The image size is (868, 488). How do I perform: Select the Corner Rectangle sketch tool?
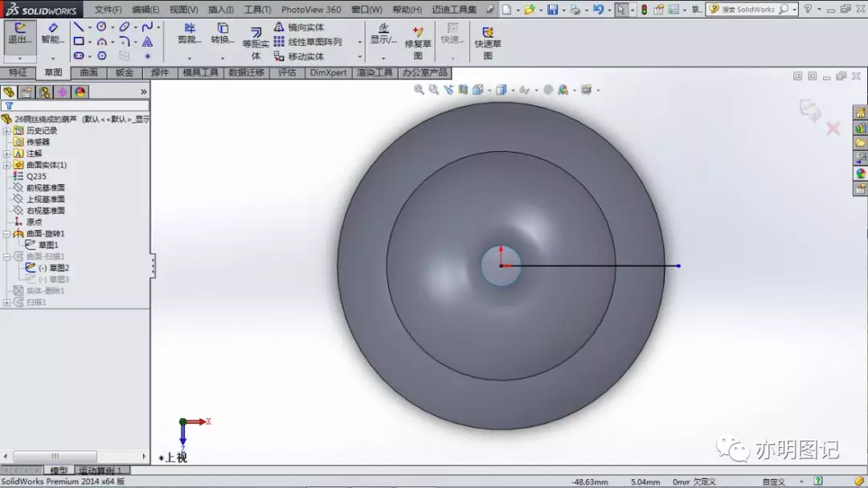(79, 41)
